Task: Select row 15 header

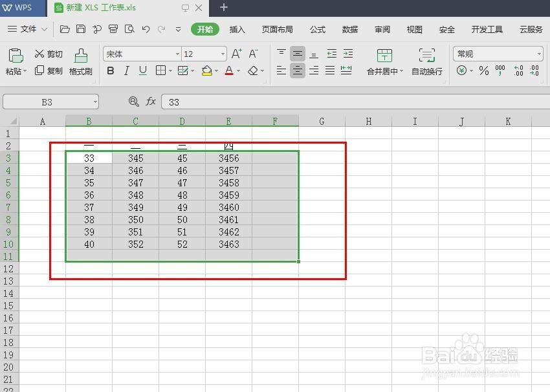Action: 9,305
